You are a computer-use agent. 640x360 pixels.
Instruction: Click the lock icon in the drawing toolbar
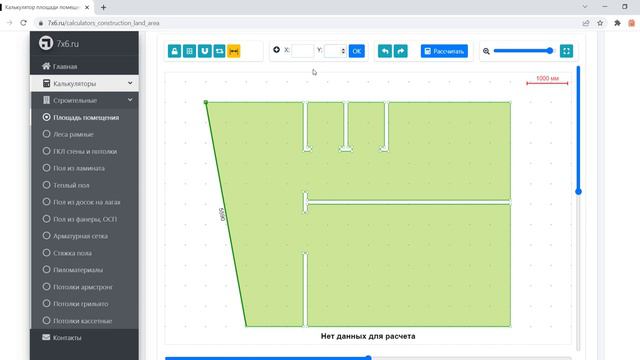pyautogui.click(x=174, y=51)
